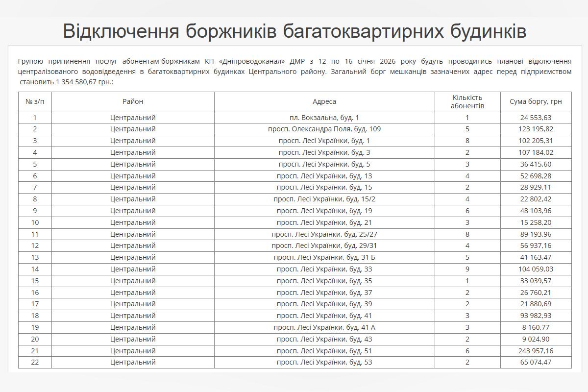Select the "Кількість абонентів" column header
This screenshot has width=588, height=392.
pos(465,100)
